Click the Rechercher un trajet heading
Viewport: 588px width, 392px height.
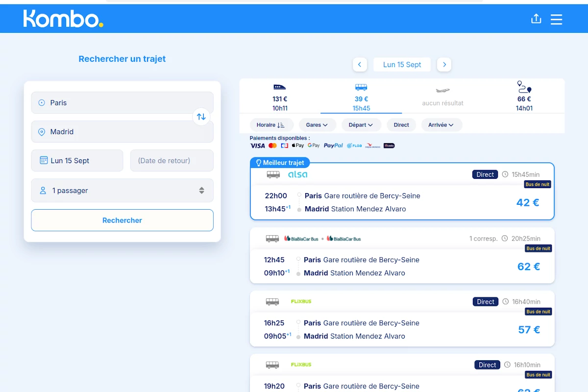[122, 59]
